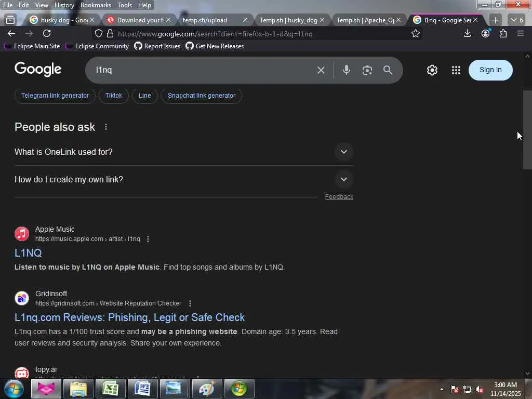This screenshot has width=532, height=399.
Task: Open the Firefox hamburger application menu
Action: tap(521, 34)
